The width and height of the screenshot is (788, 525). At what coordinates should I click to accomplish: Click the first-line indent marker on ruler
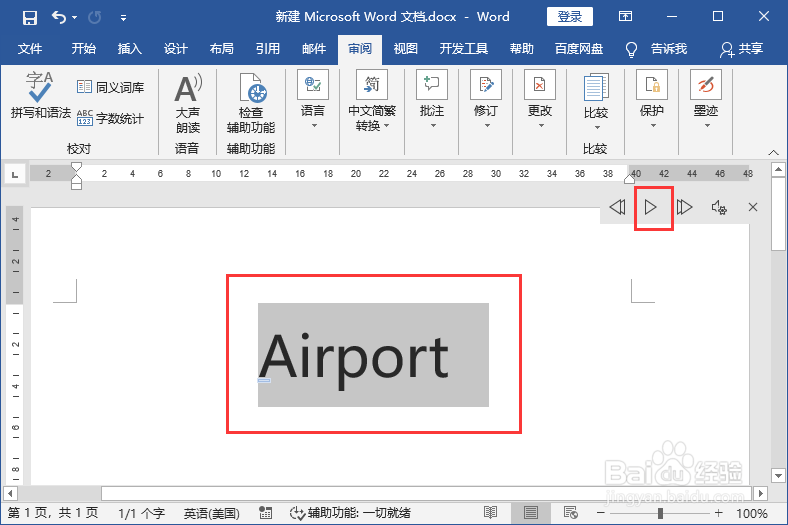pyautogui.click(x=76, y=167)
